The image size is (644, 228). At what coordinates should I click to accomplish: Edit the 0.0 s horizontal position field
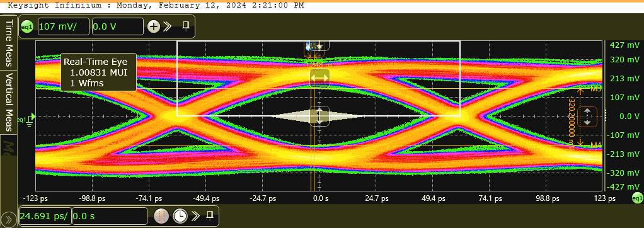pos(109,215)
